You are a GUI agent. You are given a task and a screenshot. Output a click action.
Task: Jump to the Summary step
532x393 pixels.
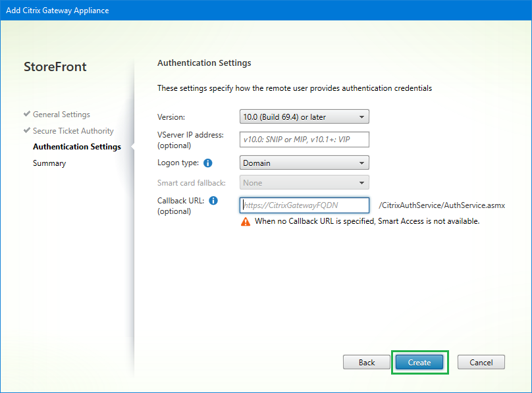coord(49,163)
